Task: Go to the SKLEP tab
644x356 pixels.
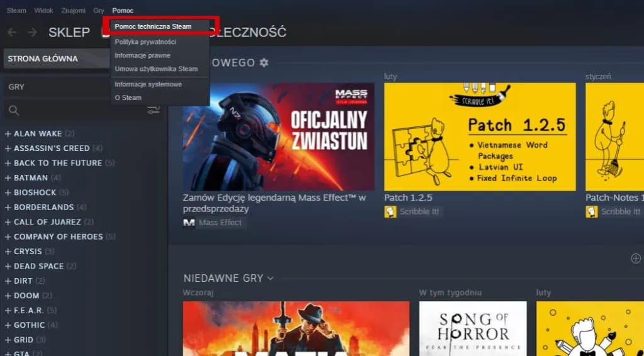Action: point(69,32)
